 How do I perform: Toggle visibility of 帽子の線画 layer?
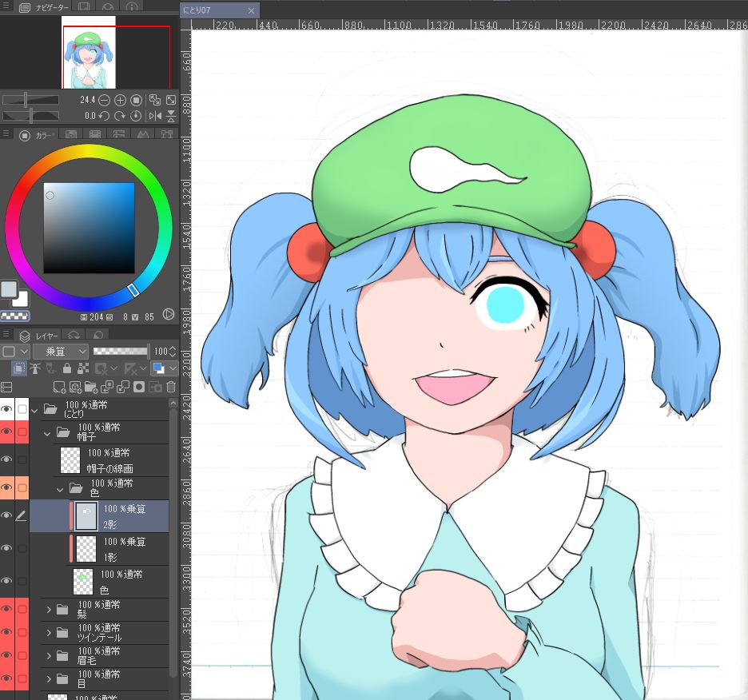(x=6, y=459)
